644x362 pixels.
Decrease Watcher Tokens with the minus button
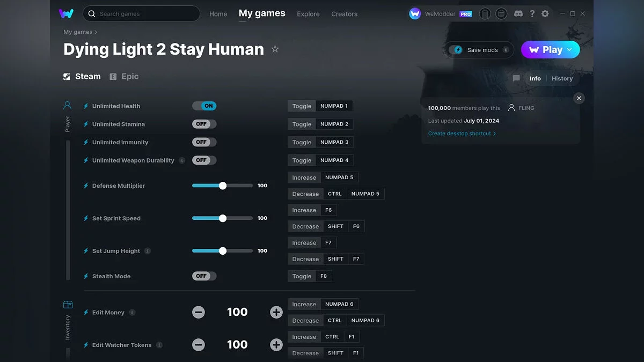click(199, 345)
